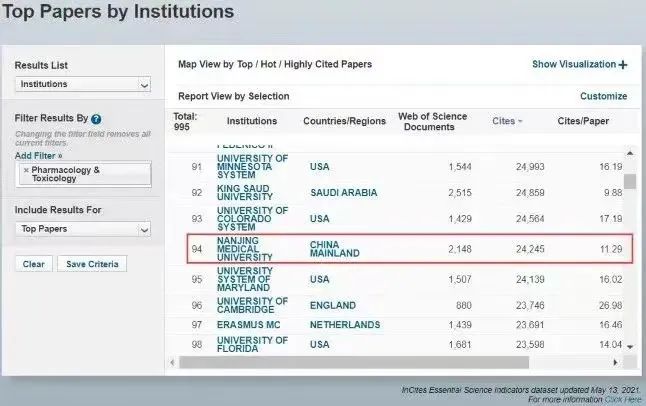Image resolution: width=646 pixels, height=406 pixels.
Task: Click the sort arrow beside Cites header
Action: 519,121
